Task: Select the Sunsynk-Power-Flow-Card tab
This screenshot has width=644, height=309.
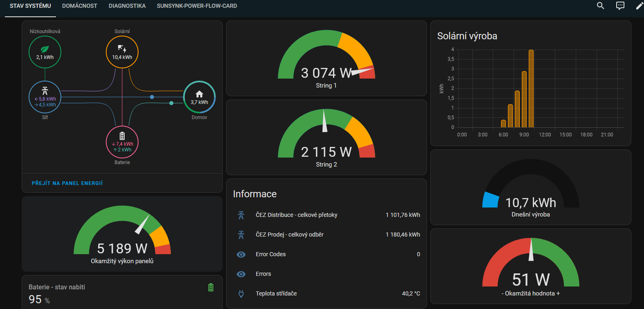Action: pos(197,6)
